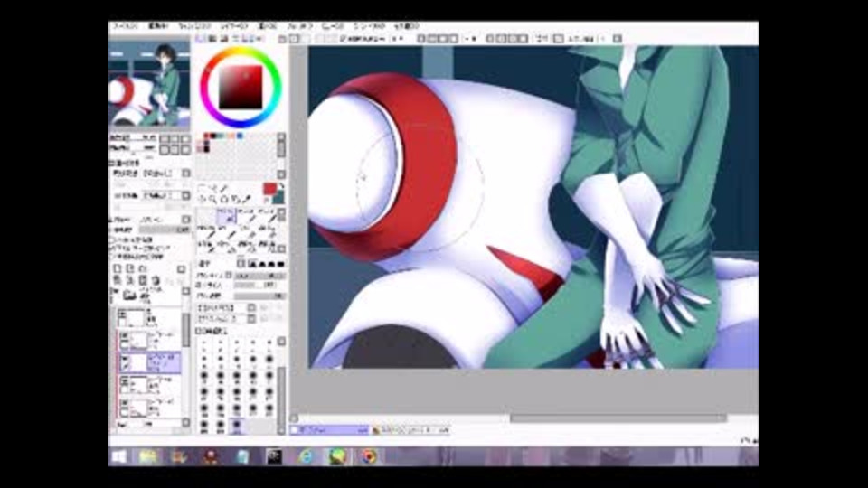Toggle preserve opacity checkbox
This screenshot has height=488, width=868.
tap(112, 240)
